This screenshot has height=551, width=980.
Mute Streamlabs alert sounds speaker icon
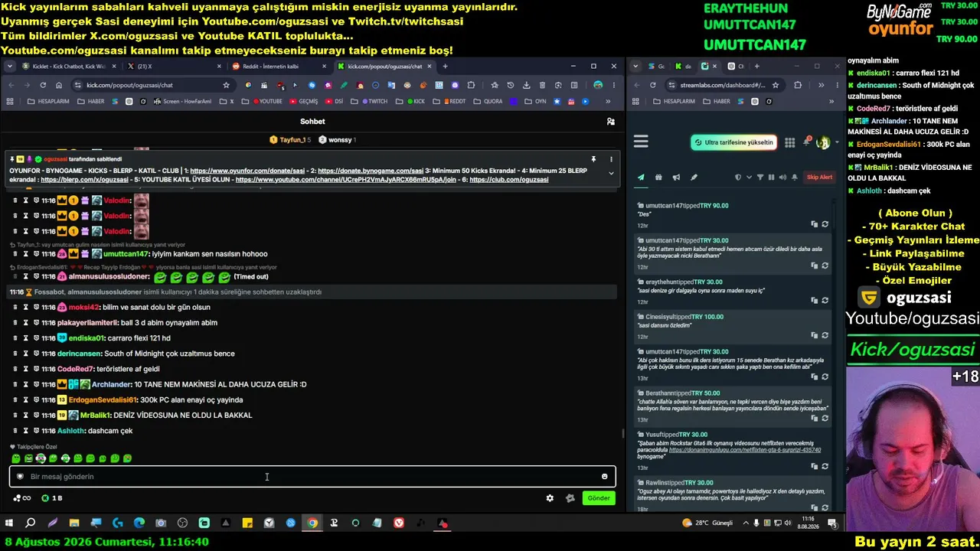click(x=782, y=178)
